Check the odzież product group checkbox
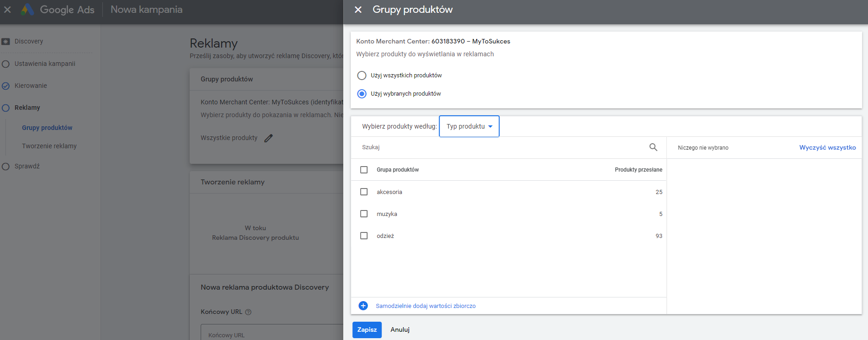Screen dimensions: 868x340 click(364, 236)
